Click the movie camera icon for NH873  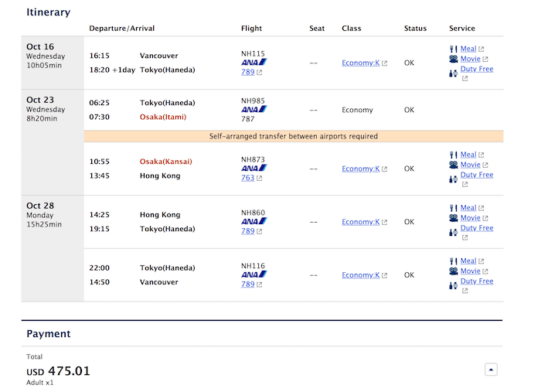(454, 165)
